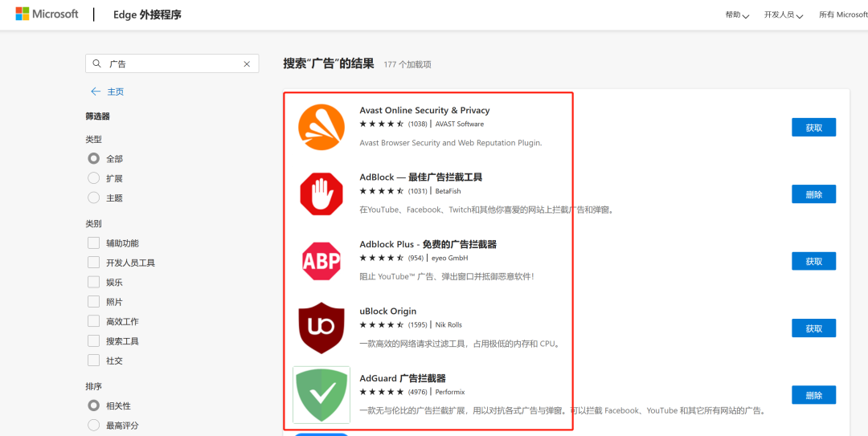Open the AdGuard green shield icon
Viewport: 868px width, 436px height.
click(321, 394)
